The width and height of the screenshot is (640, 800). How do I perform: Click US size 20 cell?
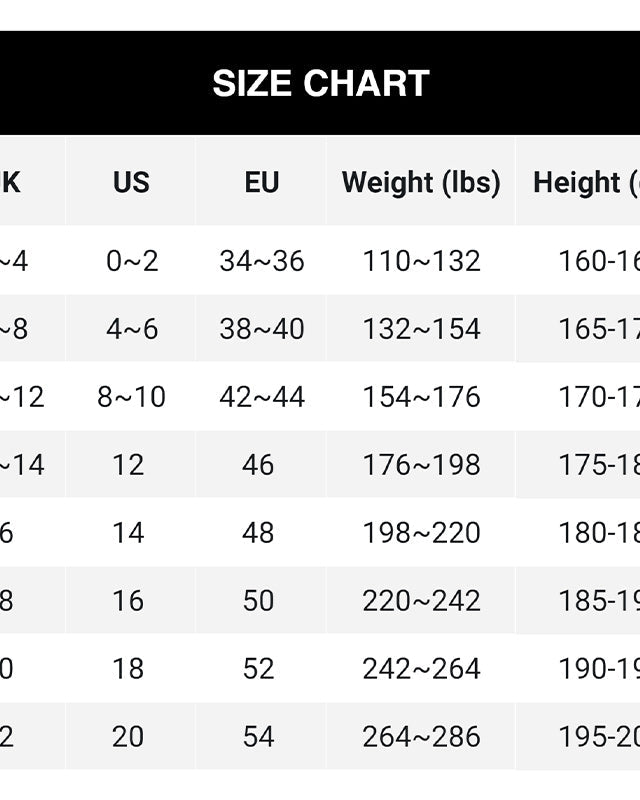tap(128, 737)
